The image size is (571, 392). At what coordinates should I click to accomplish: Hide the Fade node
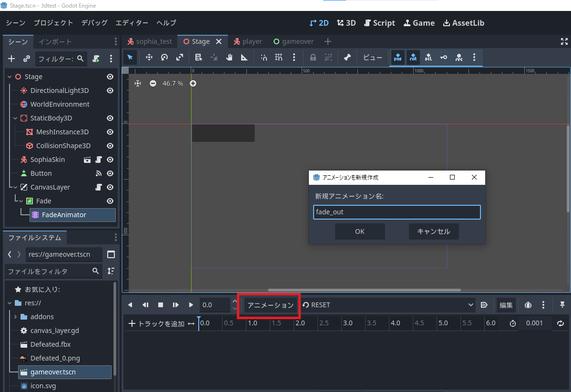coord(110,201)
